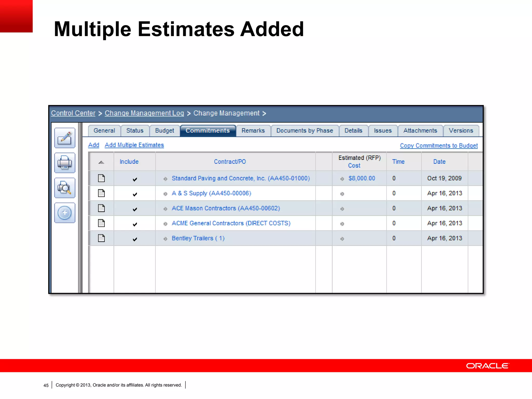The image size is (532, 399).
Task: Switch to the Details tab
Action: [353, 131]
